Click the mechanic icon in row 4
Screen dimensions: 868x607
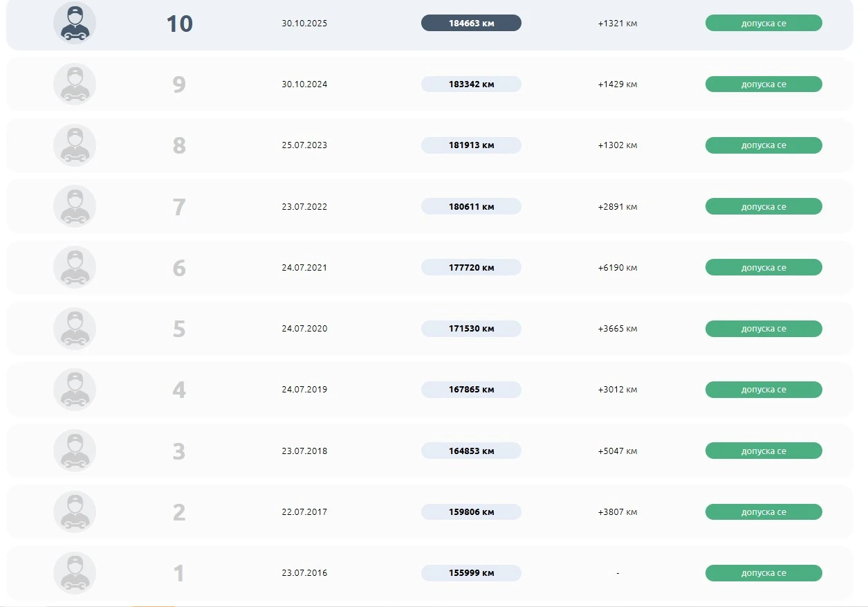(x=75, y=390)
